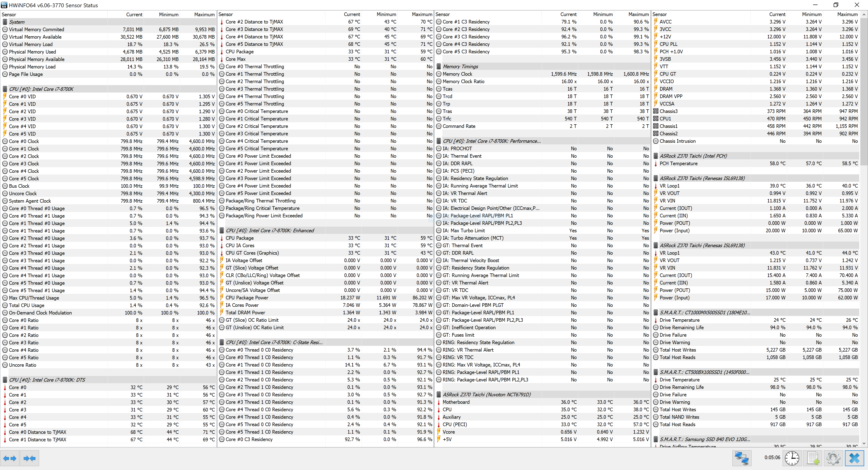Click the expand layout arrows button
This screenshot has width=868, height=470.
(x=9, y=458)
